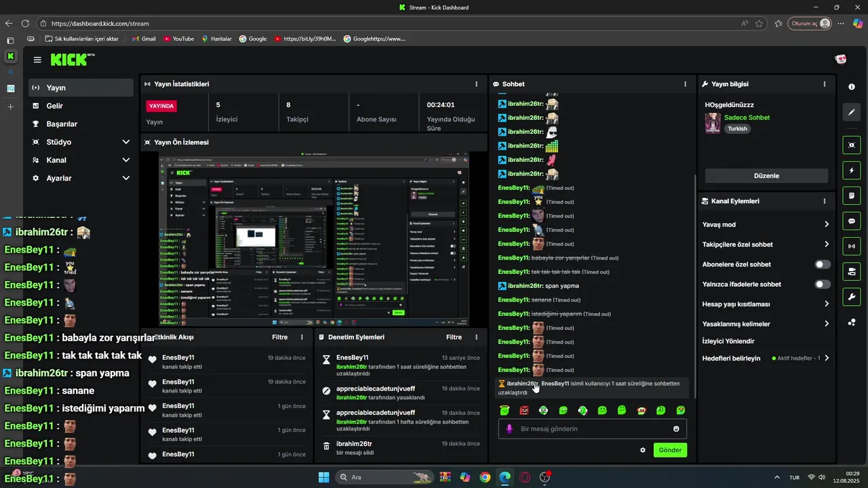
Task: Insert the angel halo green emote
Action: 504,410
